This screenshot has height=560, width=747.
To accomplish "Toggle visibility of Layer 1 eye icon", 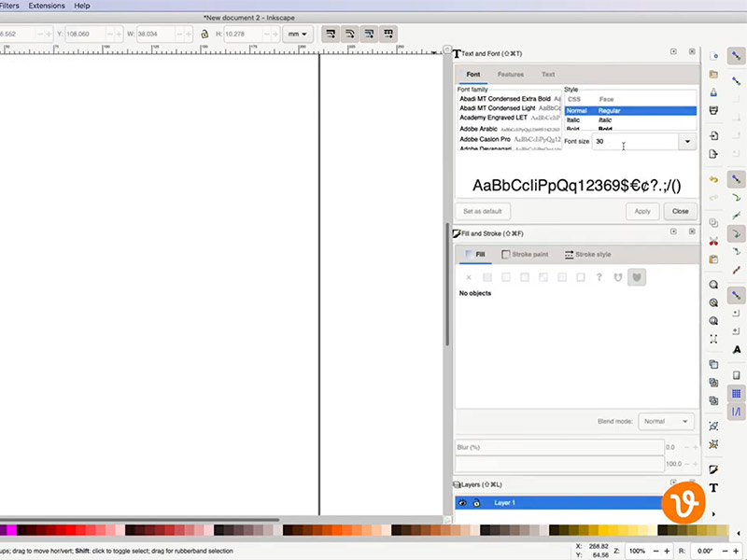I will [x=462, y=503].
